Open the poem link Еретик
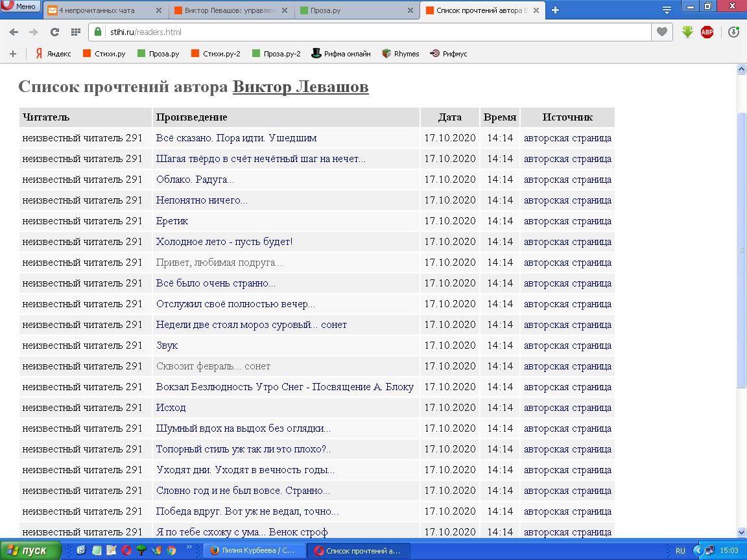Viewport: 747px width, 560px height. 172,221
